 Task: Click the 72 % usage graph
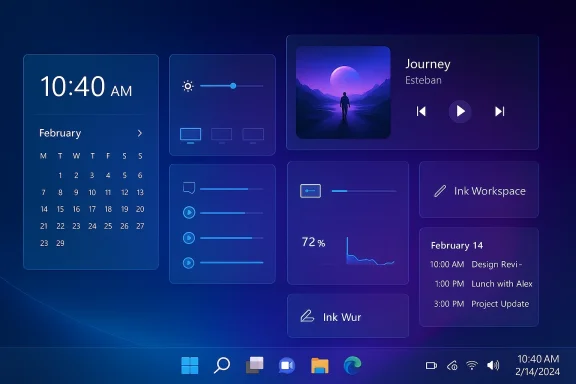pyautogui.click(x=370, y=251)
